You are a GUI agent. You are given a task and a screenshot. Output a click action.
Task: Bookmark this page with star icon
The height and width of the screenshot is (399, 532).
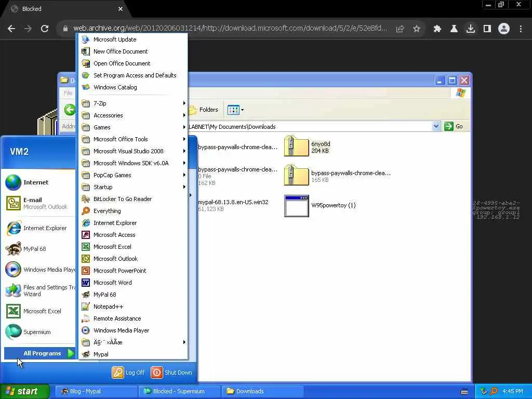tap(416, 29)
